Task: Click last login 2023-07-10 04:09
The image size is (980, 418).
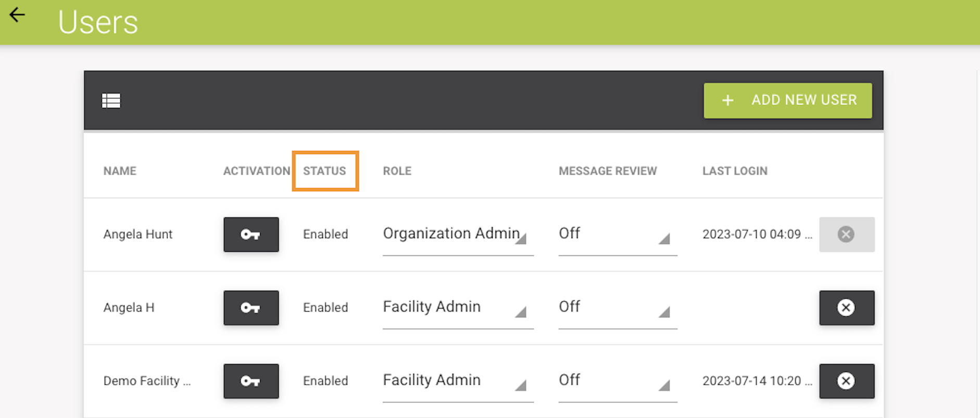Action: tap(757, 235)
